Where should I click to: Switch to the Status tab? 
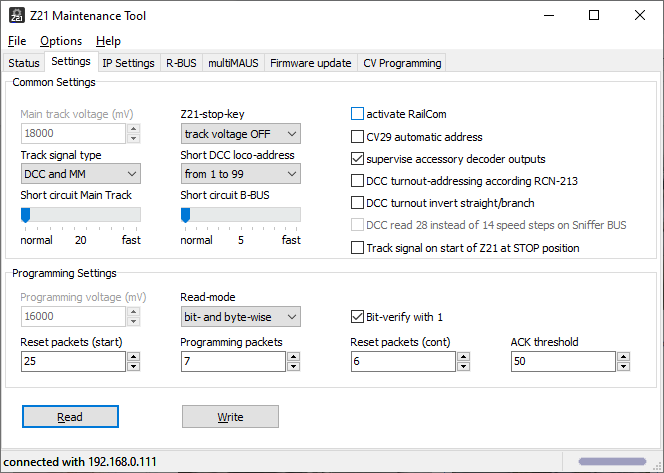tap(24, 63)
